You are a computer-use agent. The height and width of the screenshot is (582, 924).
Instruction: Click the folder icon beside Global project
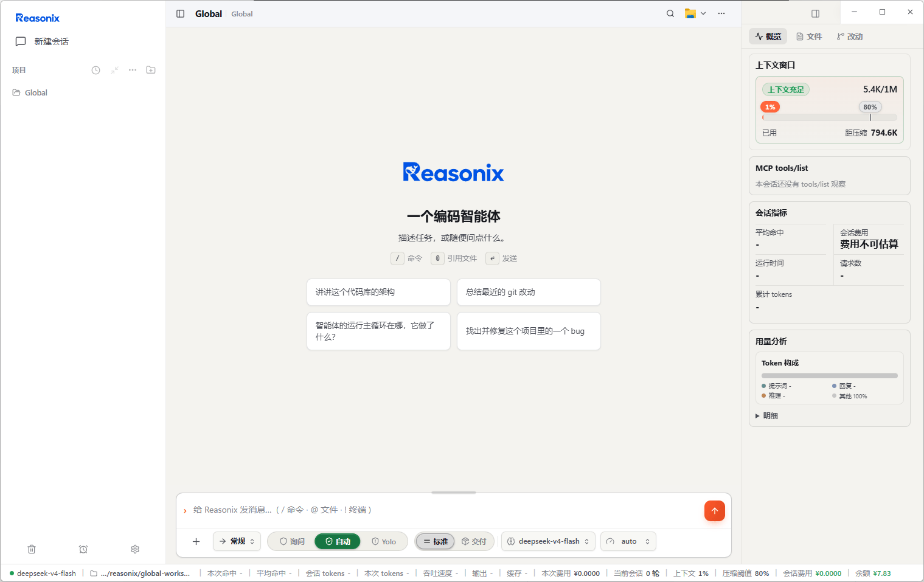(16, 92)
